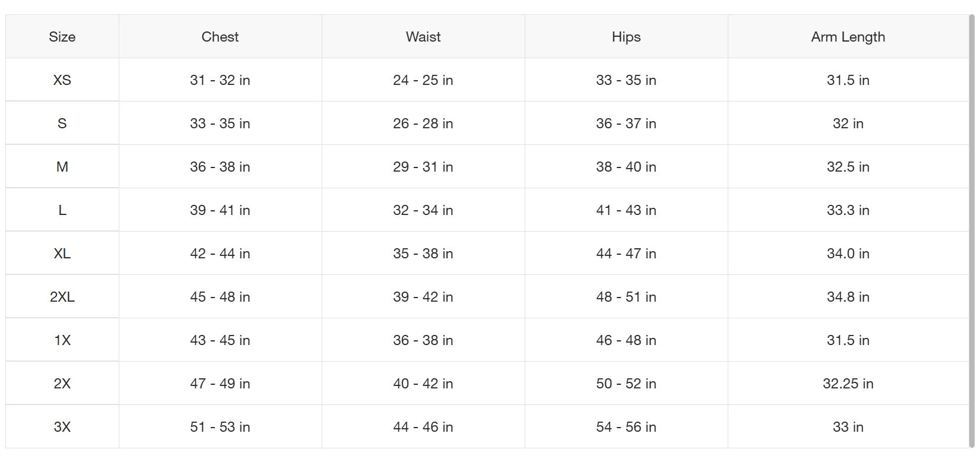Click the 3X size label

(x=62, y=427)
